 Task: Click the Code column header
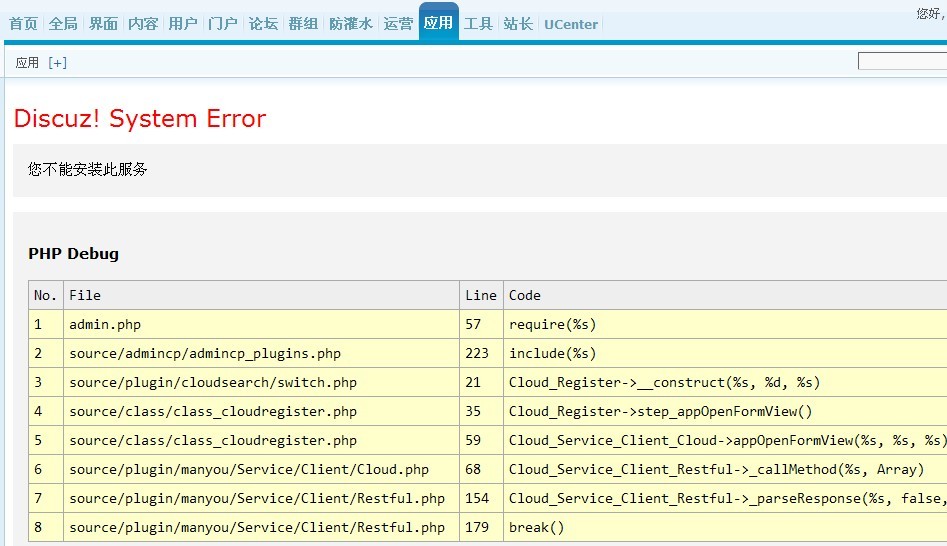pyautogui.click(x=725, y=295)
